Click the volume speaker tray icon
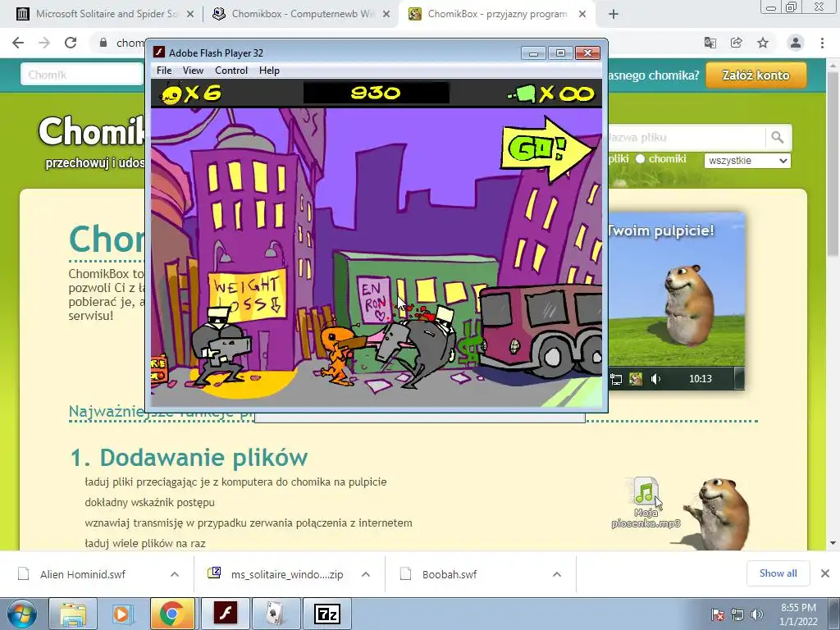The width and height of the screenshot is (840, 630). tap(757, 614)
